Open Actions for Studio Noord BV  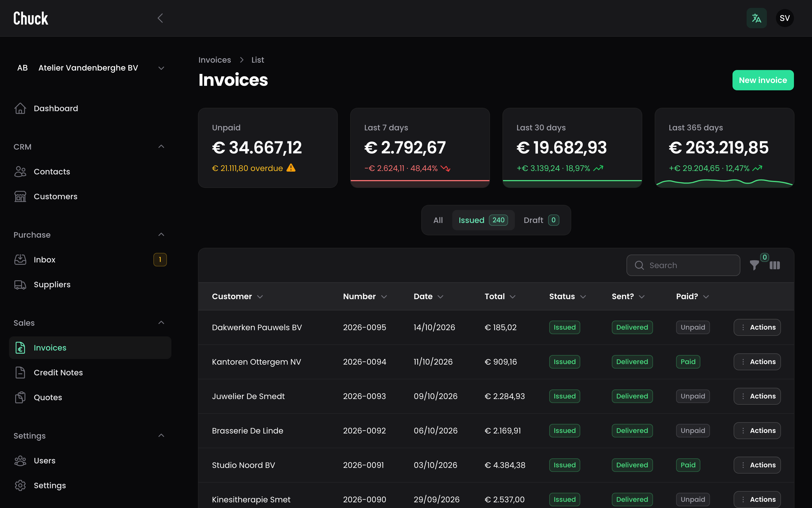click(757, 465)
